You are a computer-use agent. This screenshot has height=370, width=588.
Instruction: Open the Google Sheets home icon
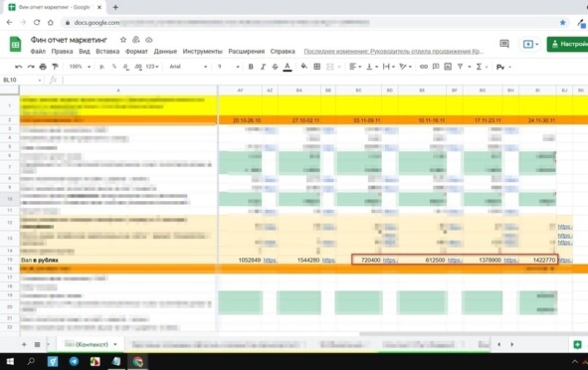tap(15, 44)
